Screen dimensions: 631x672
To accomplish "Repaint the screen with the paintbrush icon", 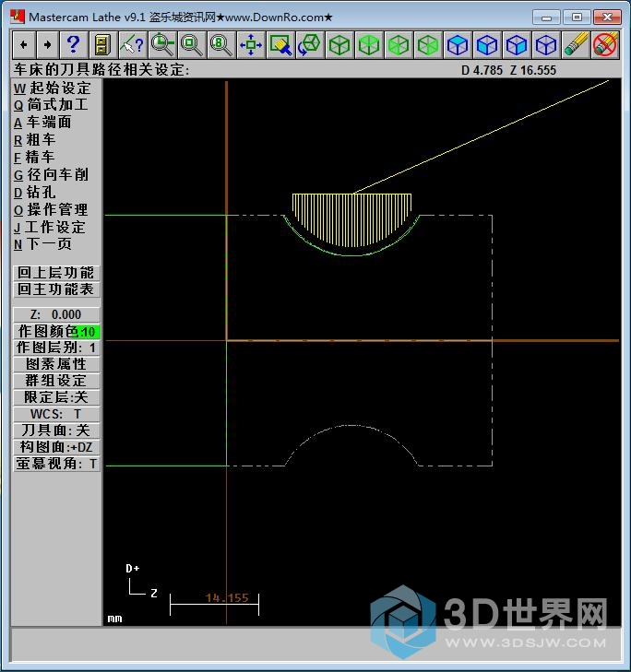I will (x=280, y=44).
